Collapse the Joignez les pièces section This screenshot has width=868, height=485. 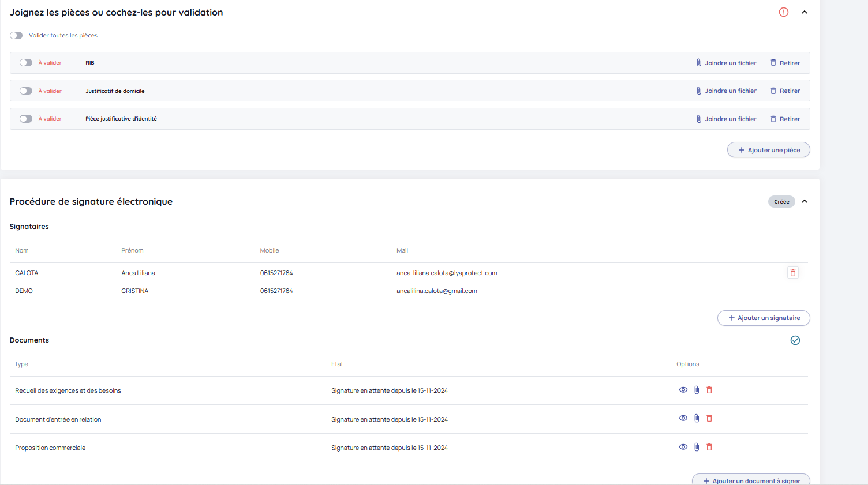point(804,12)
